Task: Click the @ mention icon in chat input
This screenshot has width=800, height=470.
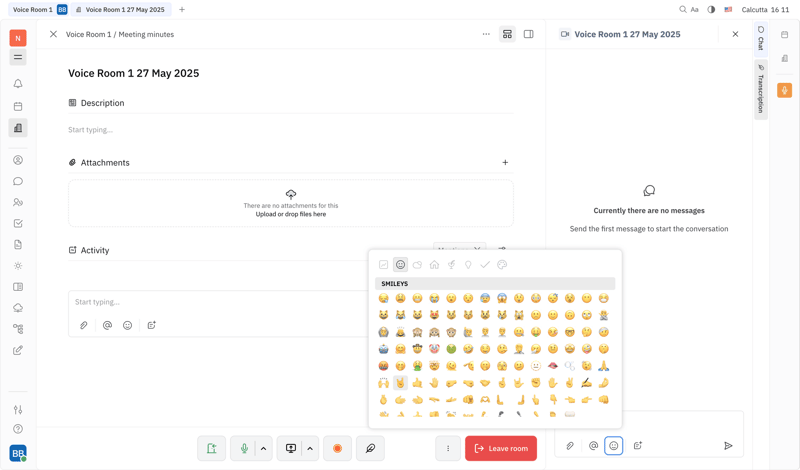Action: pyautogui.click(x=593, y=446)
